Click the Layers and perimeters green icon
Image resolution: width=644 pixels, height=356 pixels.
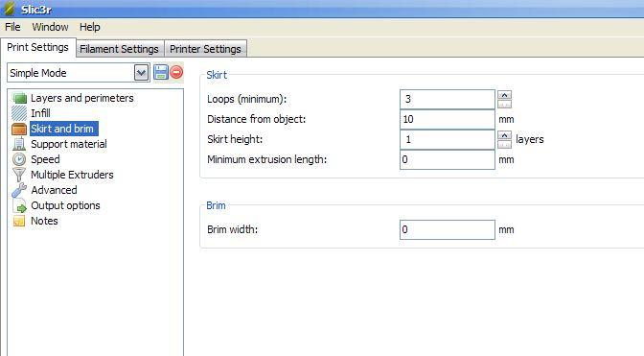pos(19,98)
